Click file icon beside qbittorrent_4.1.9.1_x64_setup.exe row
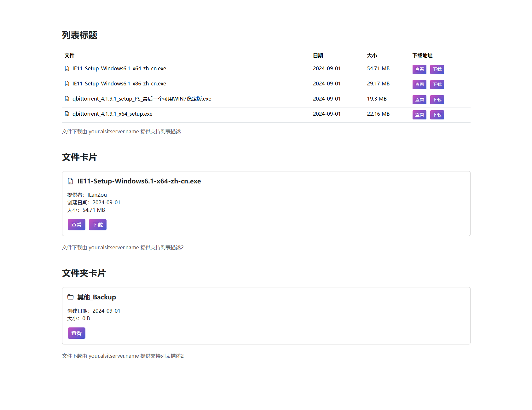The height and width of the screenshot is (410, 532). (x=67, y=114)
